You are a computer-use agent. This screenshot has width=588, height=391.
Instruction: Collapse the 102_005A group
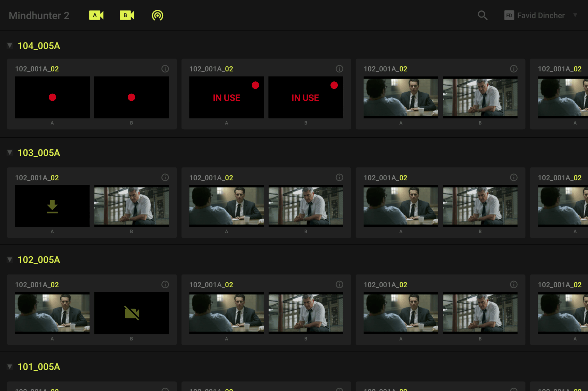[x=10, y=260]
